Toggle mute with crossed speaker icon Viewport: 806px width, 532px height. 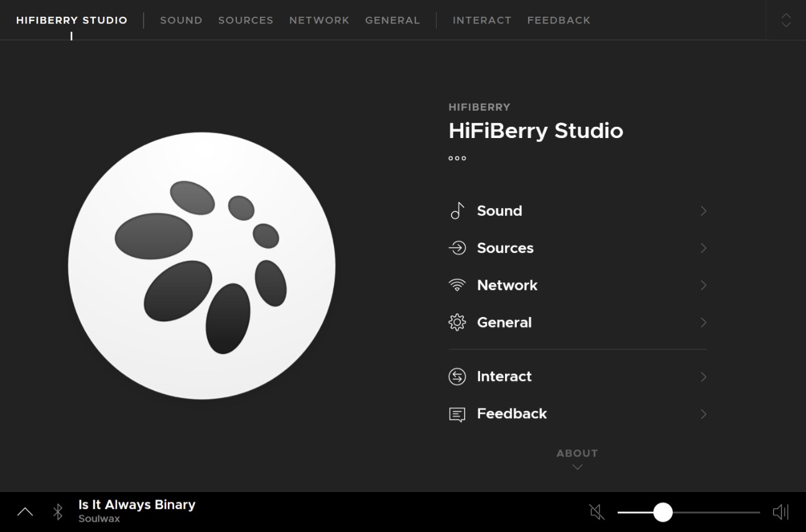pos(596,512)
